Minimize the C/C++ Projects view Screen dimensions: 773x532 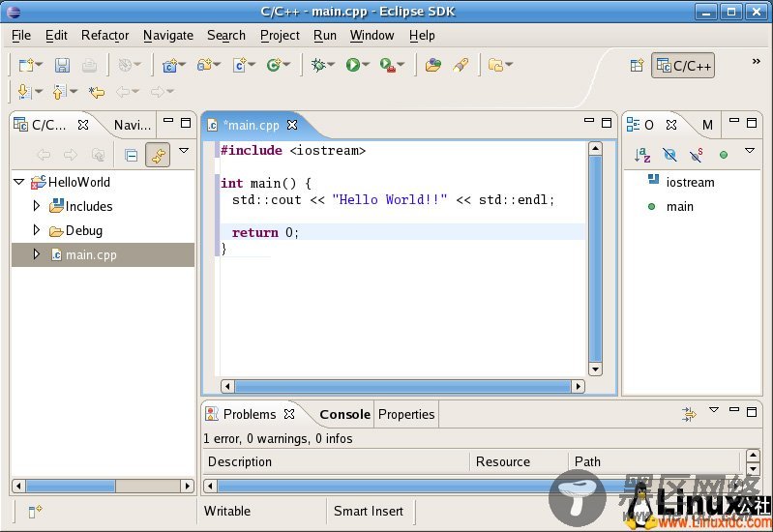pos(168,120)
